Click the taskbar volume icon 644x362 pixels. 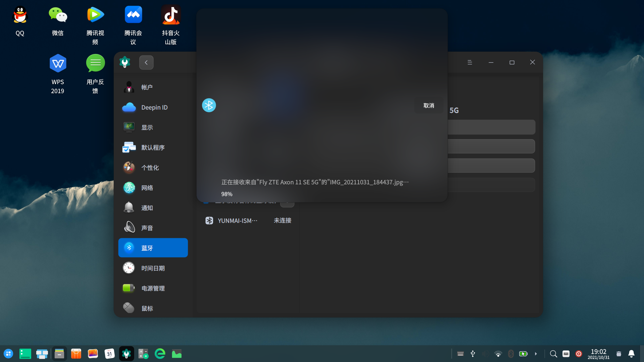point(485,354)
